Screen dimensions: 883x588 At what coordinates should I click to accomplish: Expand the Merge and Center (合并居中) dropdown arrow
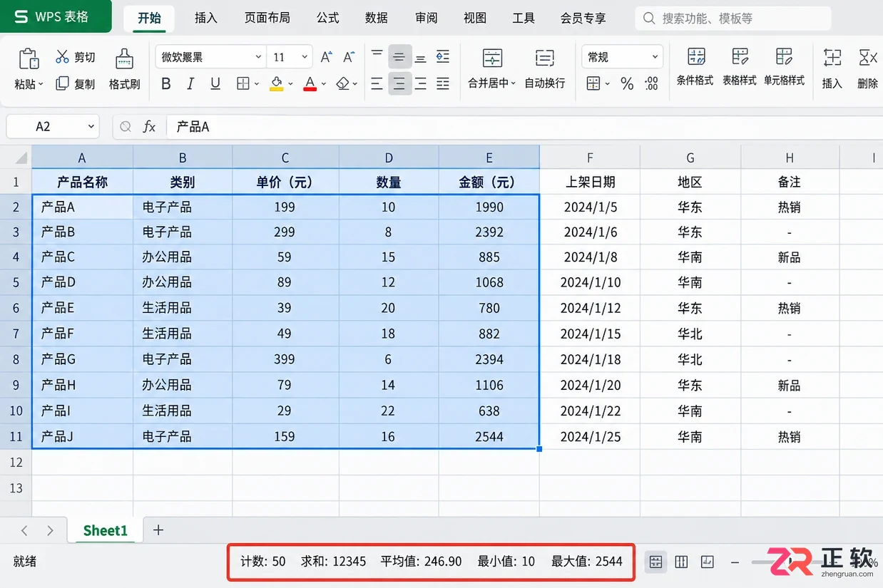click(514, 83)
